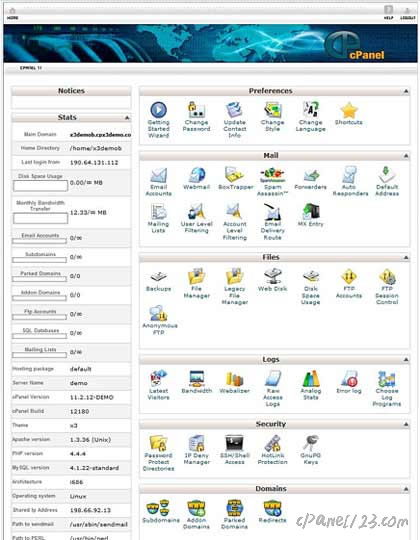Image resolution: width=420 pixels, height=540 pixels.
Task: Open Backups
Action: 158,280
